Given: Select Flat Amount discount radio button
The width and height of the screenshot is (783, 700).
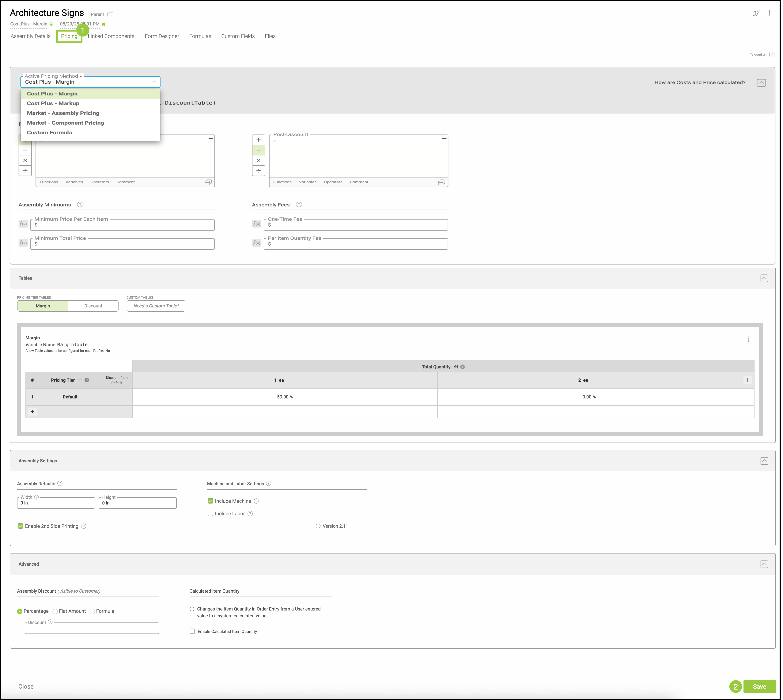Looking at the screenshot, I should [x=55, y=611].
